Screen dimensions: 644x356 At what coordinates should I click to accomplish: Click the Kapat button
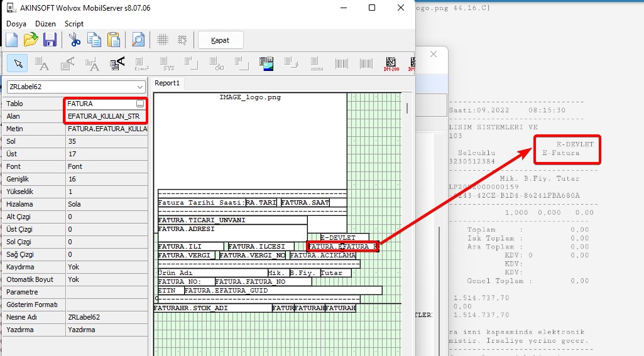point(221,40)
